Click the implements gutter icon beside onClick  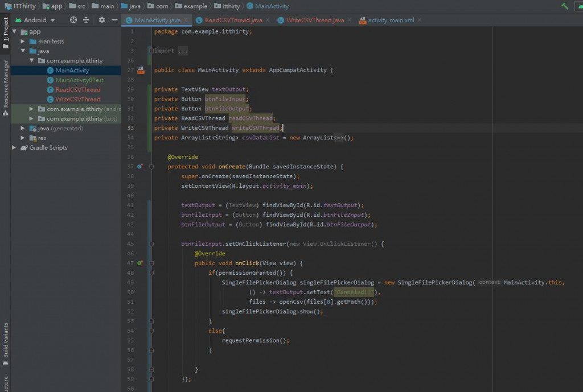coord(140,263)
